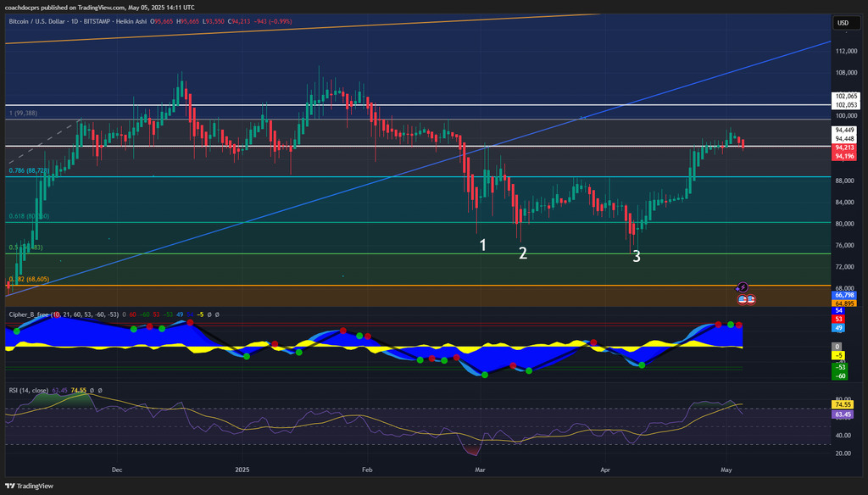Click the blue 66,798 price axis label
The image size is (868, 495).
click(843, 295)
